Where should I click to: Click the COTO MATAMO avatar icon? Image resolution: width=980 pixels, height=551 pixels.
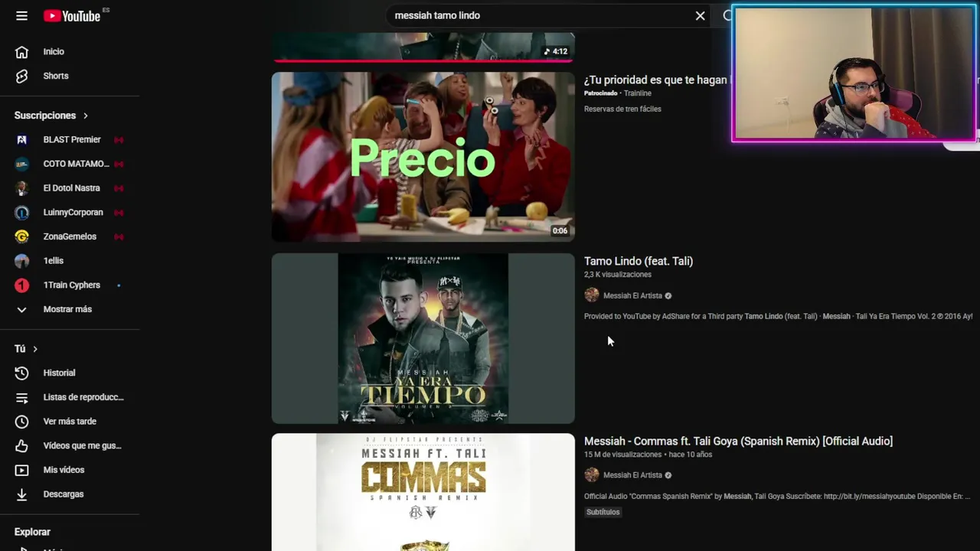[21, 164]
